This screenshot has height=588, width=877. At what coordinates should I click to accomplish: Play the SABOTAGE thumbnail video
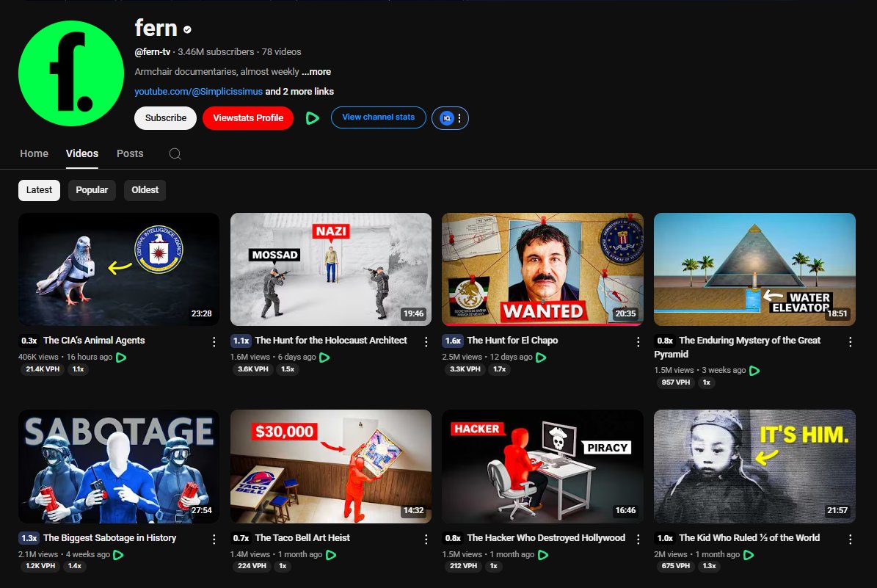[x=119, y=467]
